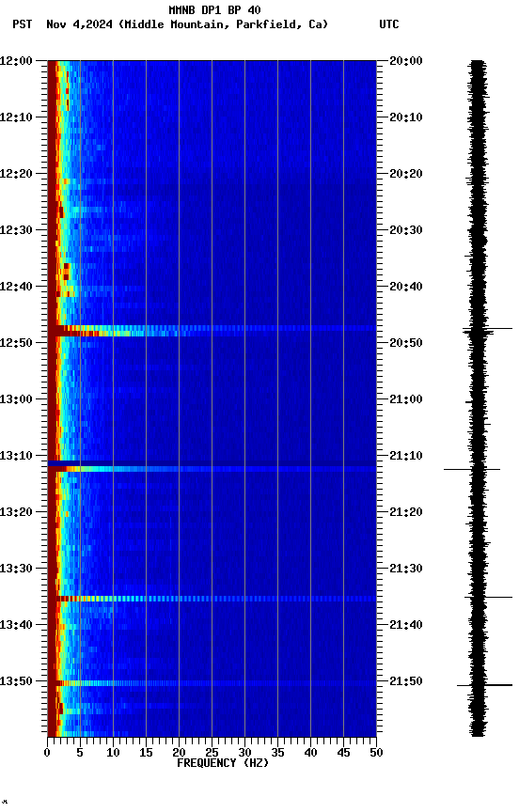Screen dimensions: 519x812
Task: Click the 21:20 UTC time label
Action: [406, 512]
